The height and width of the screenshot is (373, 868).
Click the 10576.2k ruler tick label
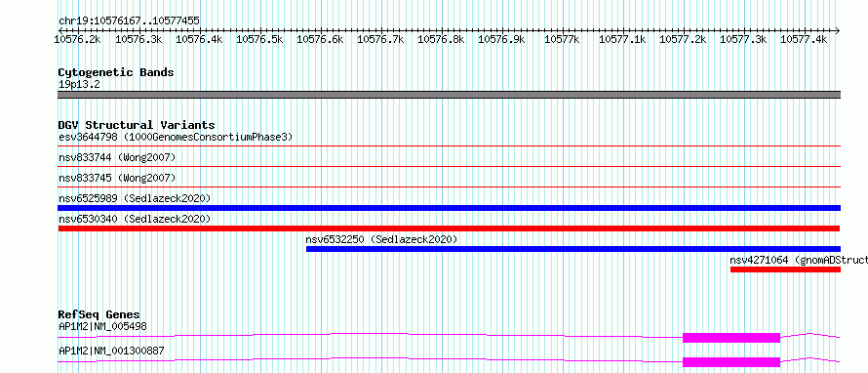[78, 39]
